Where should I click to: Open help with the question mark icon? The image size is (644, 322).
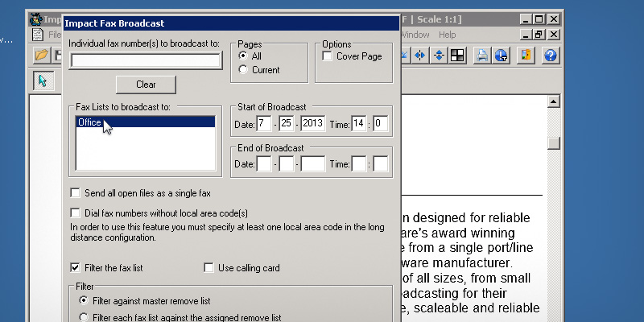point(551,56)
